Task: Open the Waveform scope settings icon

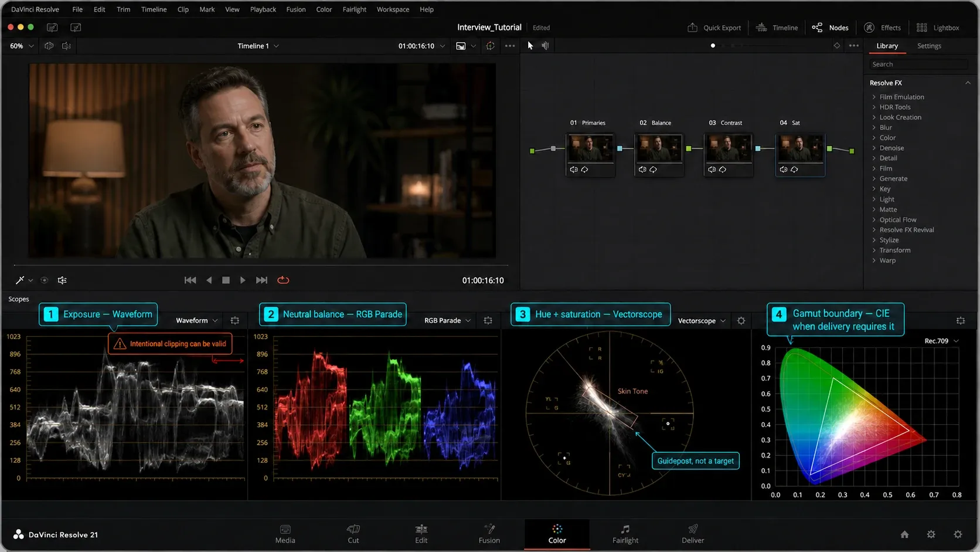Action: (x=235, y=320)
